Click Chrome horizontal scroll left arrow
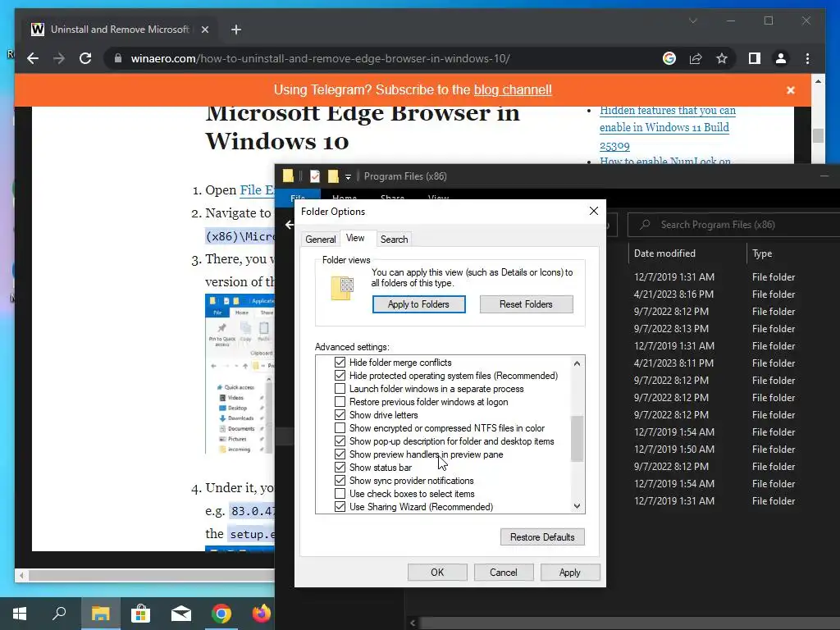This screenshot has height=630, width=840. click(x=21, y=576)
